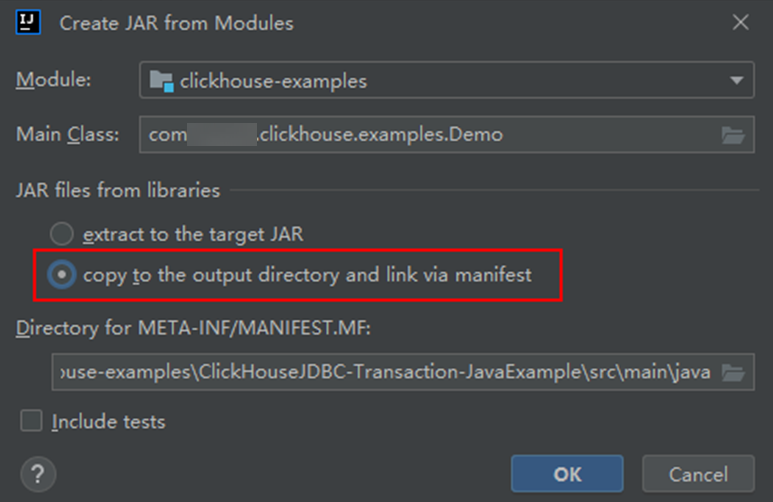This screenshot has height=502, width=773.
Task: Browse for the MANIFEST.MF directory folder icon
Action: pos(733,373)
